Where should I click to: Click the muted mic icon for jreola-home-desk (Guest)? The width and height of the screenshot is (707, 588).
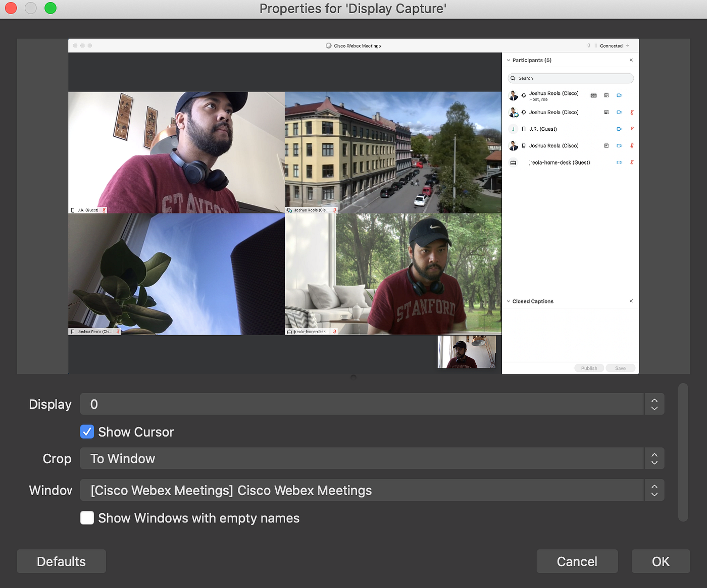[x=632, y=163]
